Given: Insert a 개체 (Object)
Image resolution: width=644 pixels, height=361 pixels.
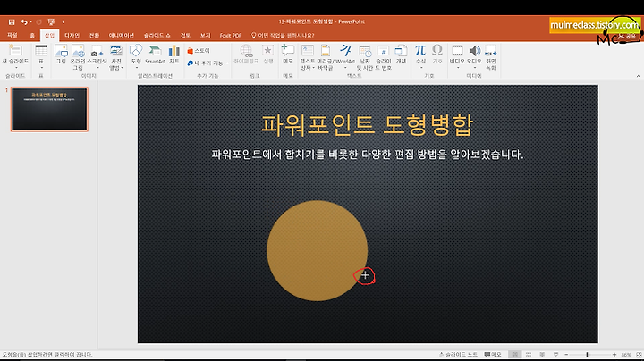Looking at the screenshot, I should point(401,55).
